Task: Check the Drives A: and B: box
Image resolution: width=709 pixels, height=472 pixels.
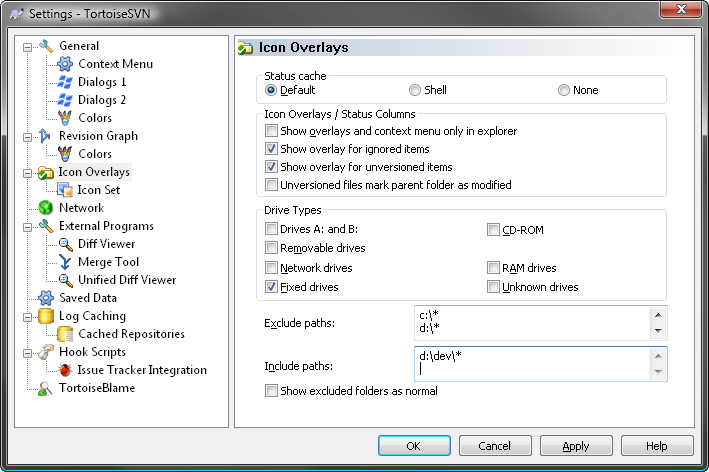Action: (271, 229)
